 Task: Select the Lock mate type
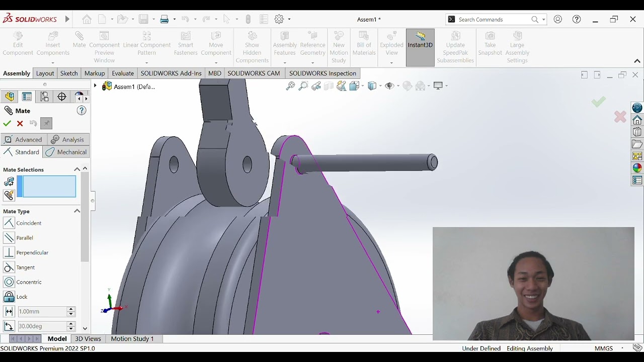coord(16,297)
